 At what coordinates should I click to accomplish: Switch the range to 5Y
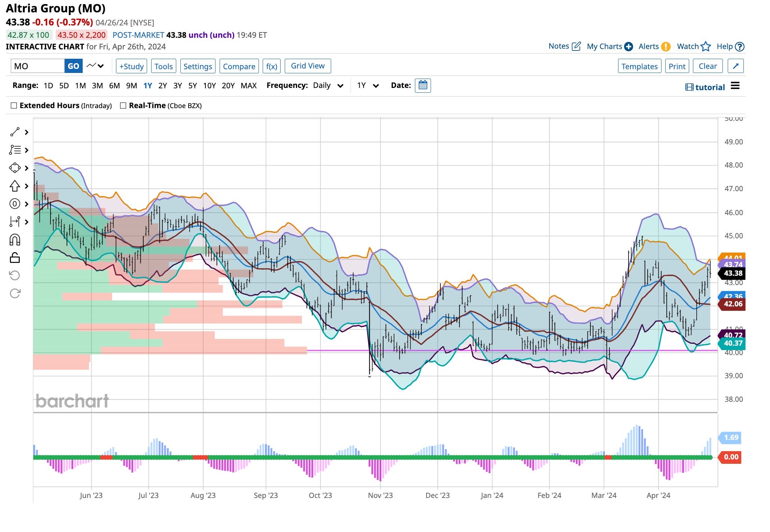pyautogui.click(x=193, y=85)
